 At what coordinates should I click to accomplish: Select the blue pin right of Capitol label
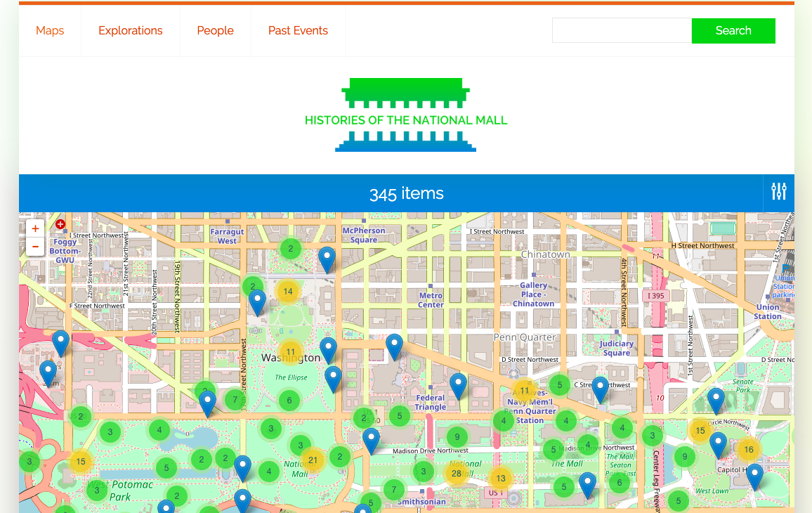(x=754, y=476)
